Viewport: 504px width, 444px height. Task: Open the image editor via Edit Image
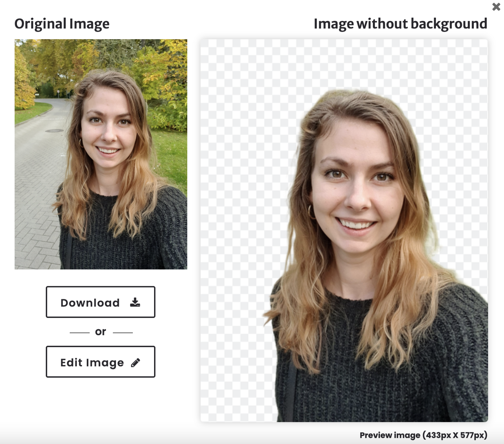(x=100, y=362)
